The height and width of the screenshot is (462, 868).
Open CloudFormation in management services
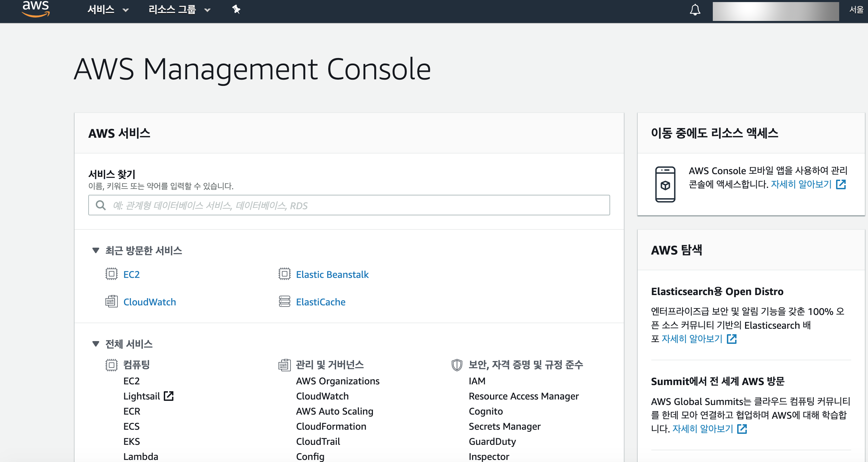(x=331, y=426)
